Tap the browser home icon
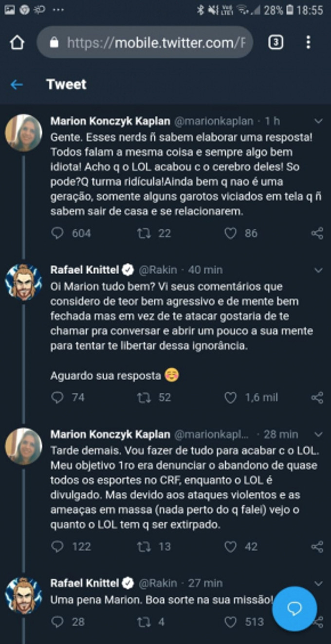 point(18,43)
